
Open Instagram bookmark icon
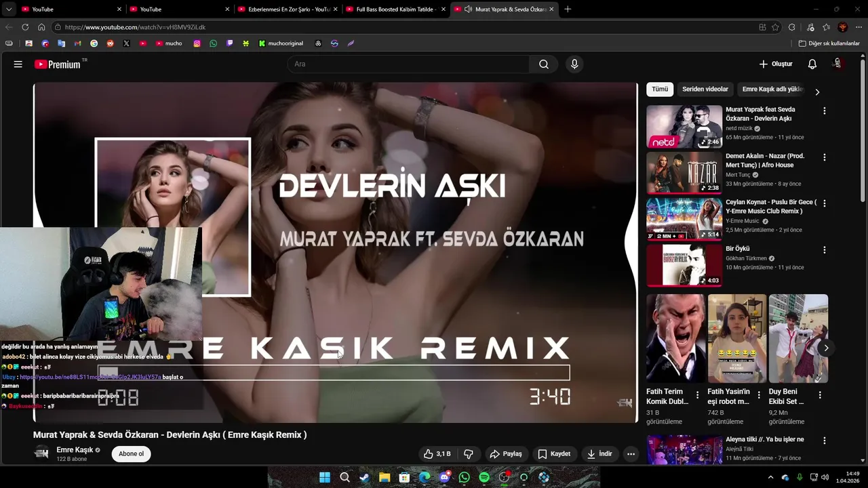pos(197,43)
